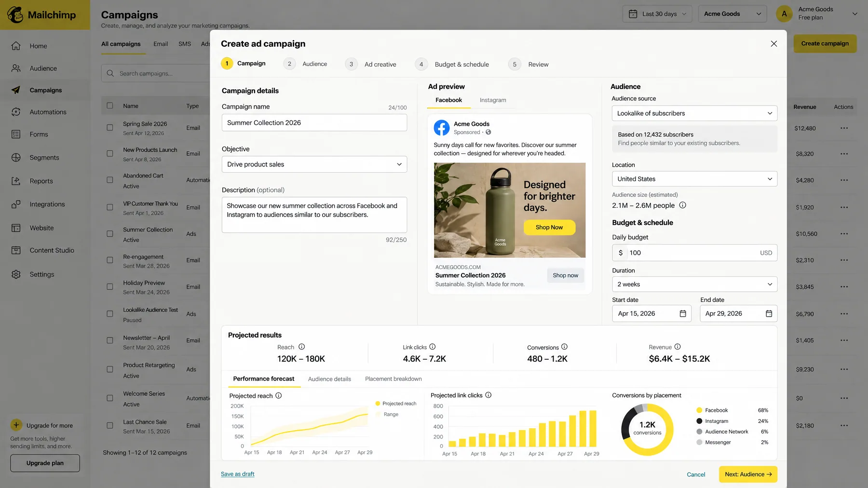
Task: Tick the select-all campaigns checkbox
Action: click(x=110, y=106)
